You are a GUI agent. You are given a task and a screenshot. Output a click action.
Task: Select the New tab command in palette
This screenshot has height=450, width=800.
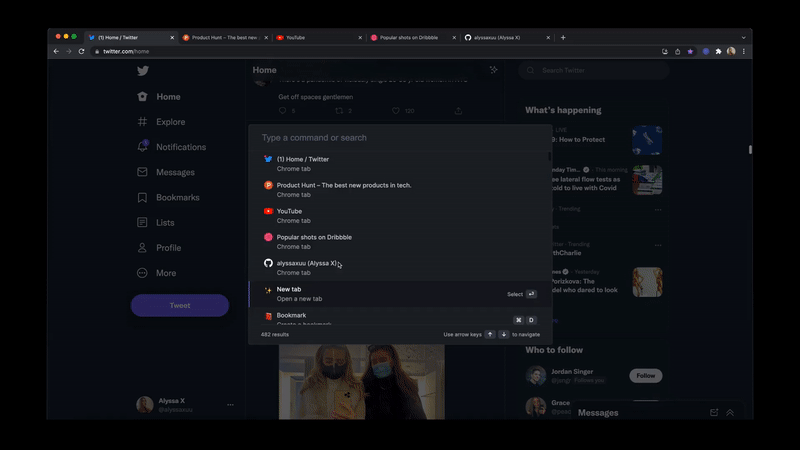tap(400, 293)
